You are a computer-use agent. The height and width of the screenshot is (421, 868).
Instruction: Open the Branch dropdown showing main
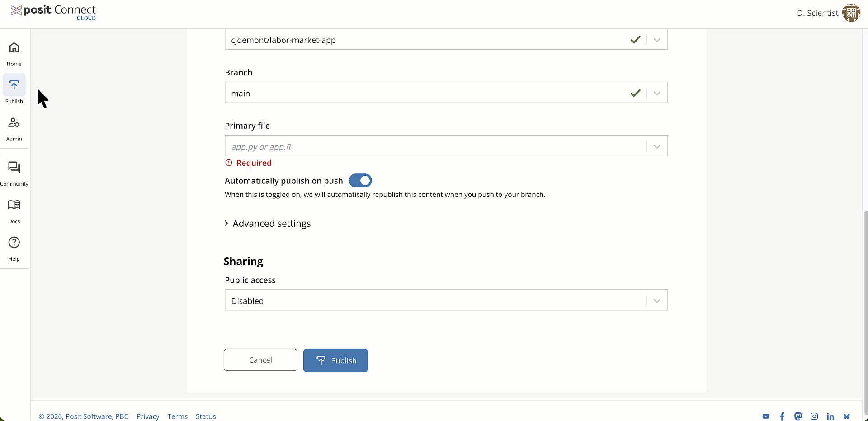pos(656,93)
